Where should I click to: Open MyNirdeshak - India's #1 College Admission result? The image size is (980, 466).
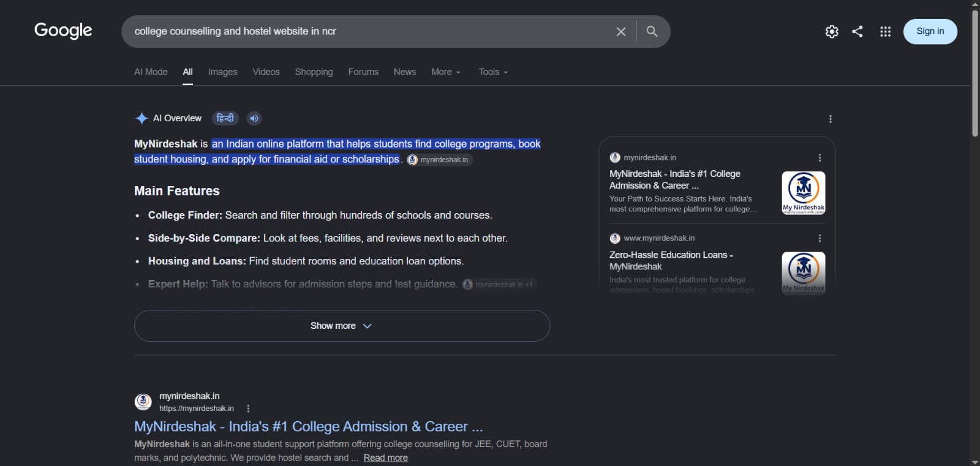(309, 426)
